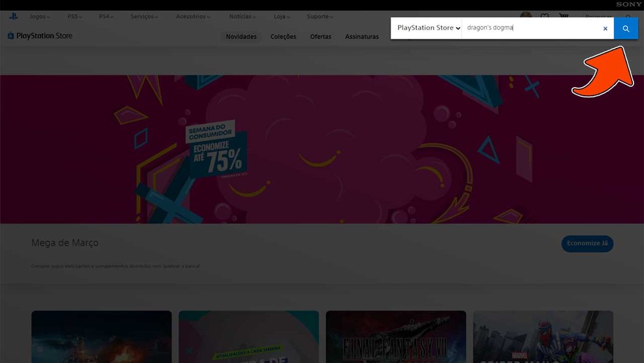The image size is (644, 363).
Task: Open the weekly updates promotional tile
Action: point(249,337)
